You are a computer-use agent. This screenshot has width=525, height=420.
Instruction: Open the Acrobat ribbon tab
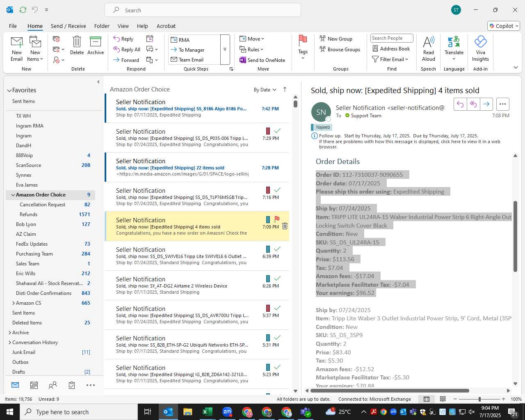166,26
